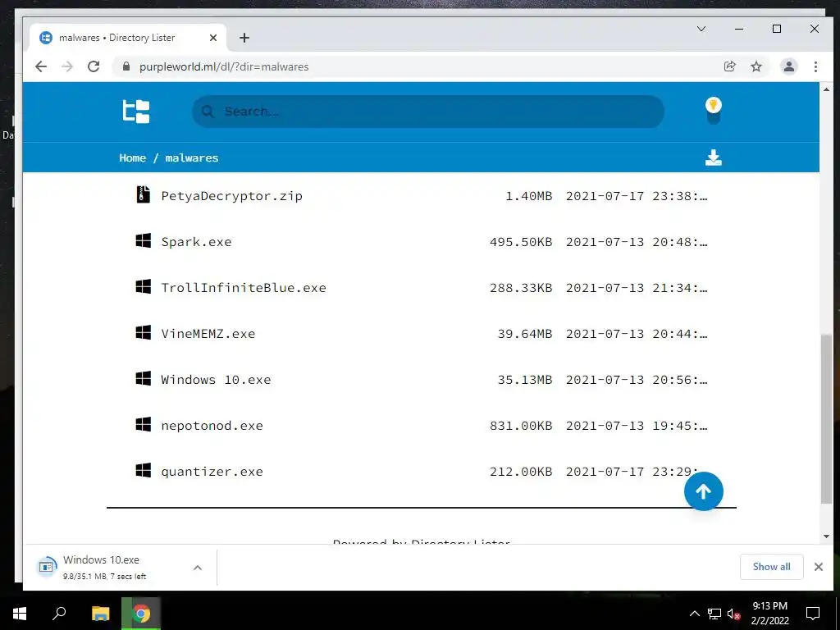
Task: Bookmark this page with star icon
Action: pos(756,66)
